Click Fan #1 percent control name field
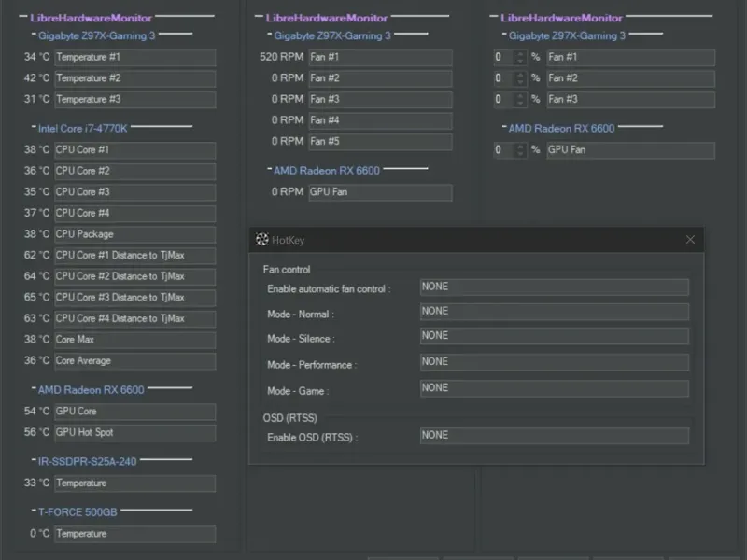 pyautogui.click(x=631, y=58)
